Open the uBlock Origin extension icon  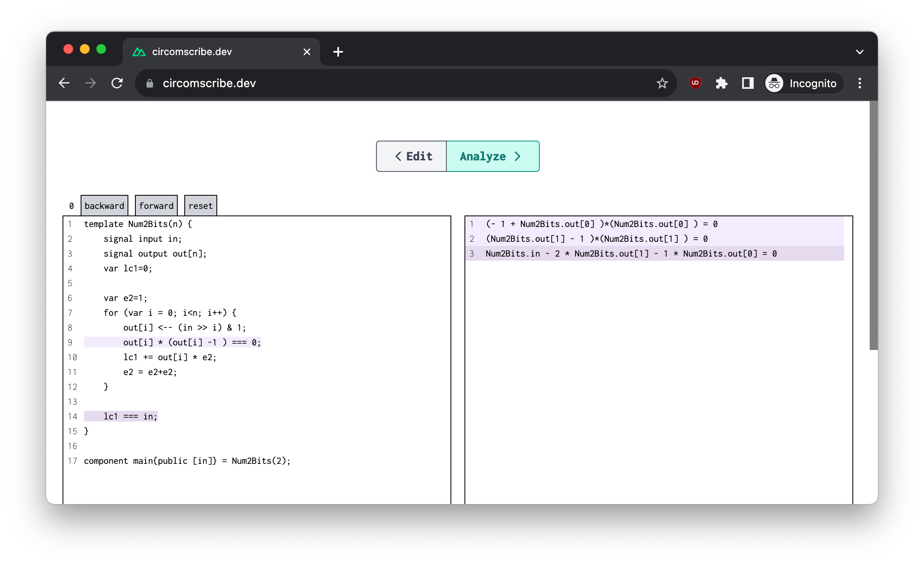point(695,83)
